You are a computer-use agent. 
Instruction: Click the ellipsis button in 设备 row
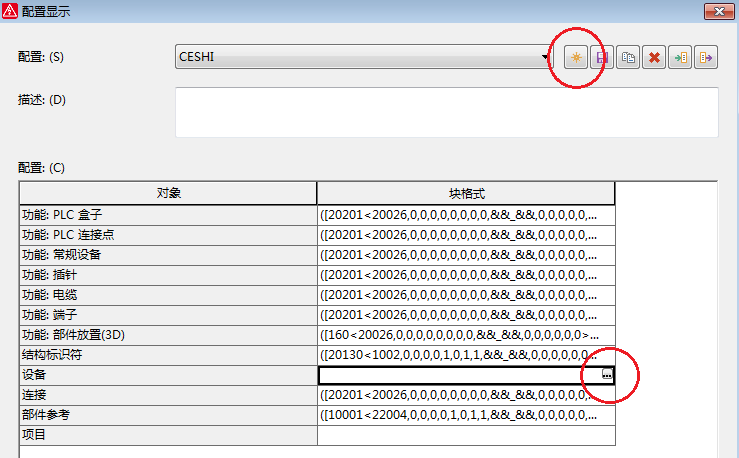click(607, 374)
